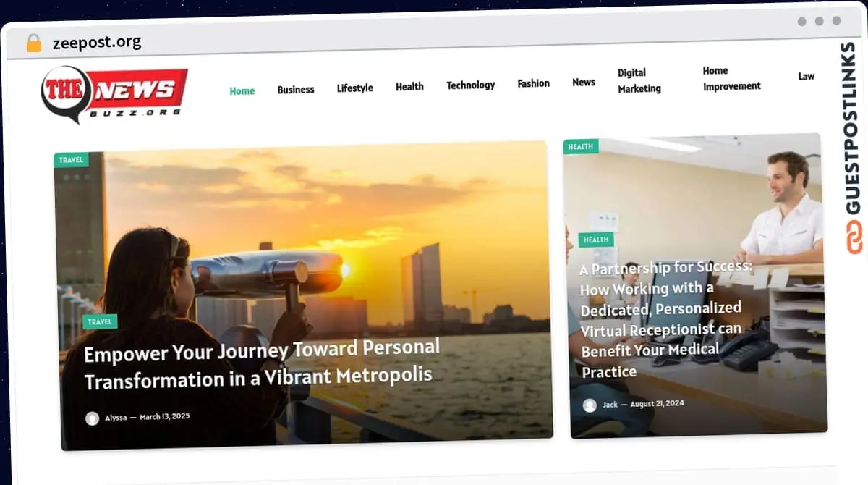This screenshot has width=868, height=485.
Task: Read the Partnership for Success article
Action: [x=665, y=319]
